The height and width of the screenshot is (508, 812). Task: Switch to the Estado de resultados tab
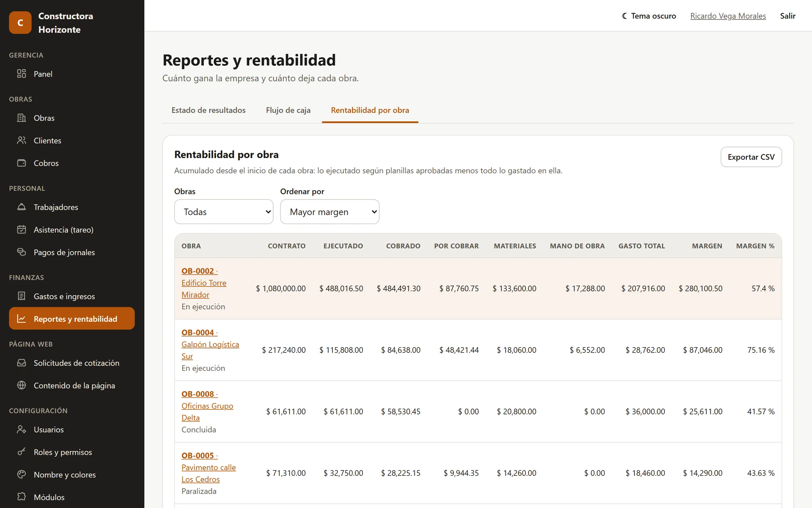pos(208,110)
